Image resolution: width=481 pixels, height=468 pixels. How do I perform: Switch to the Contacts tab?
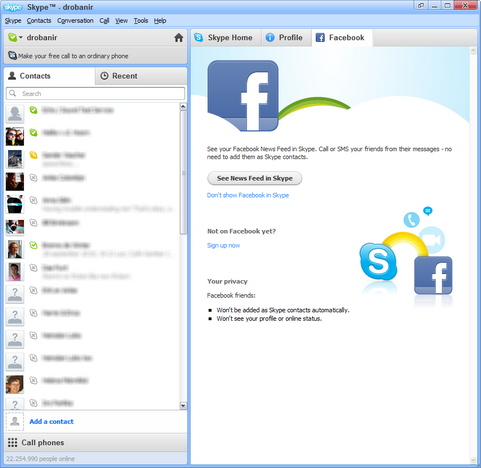click(49, 76)
